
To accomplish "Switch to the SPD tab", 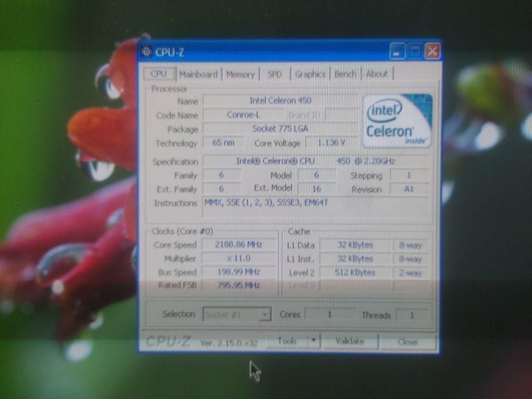I will point(274,74).
